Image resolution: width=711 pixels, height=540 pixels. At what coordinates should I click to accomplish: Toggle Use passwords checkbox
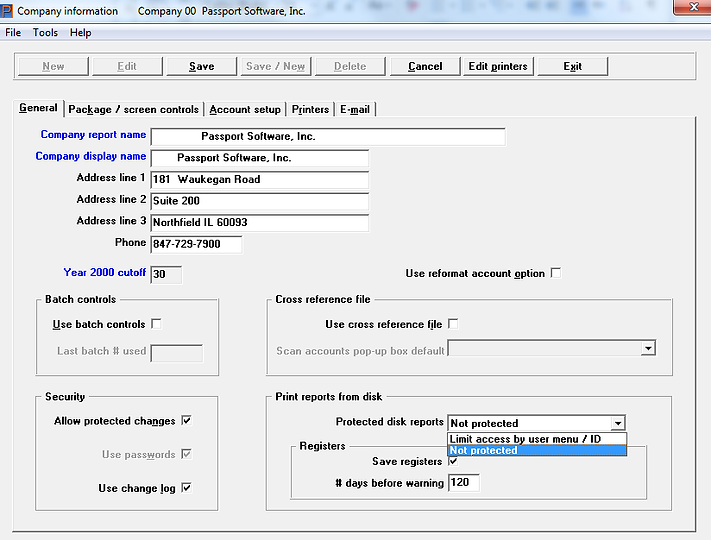(x=186, y=454)
